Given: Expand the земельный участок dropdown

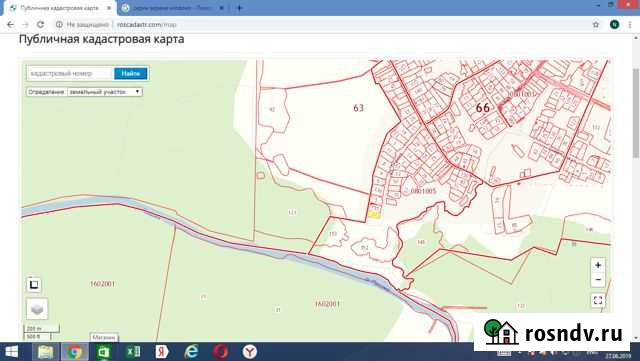Looking at the screenshot, I should pos(105,92).
